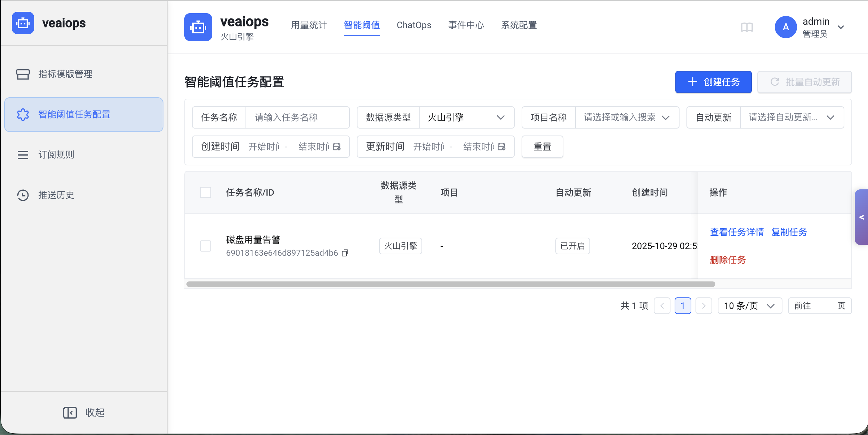Open the 事件中心 tab
Image resolution: width=868 pixels, height=435 pixels.
point(466,25)
